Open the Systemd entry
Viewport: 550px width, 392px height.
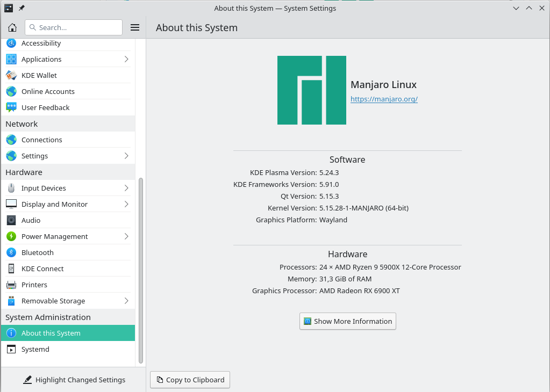click(x=68, y=349)
